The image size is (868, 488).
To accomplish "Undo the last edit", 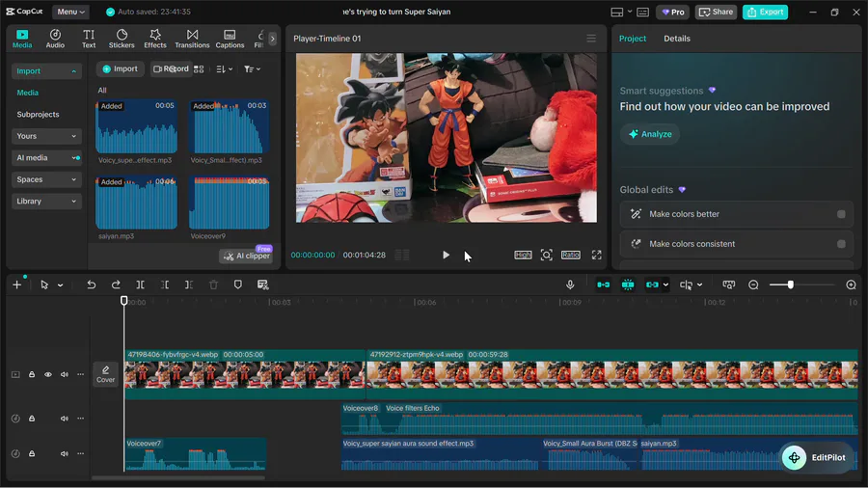I will pyautogui.click(x=92, y=285).
